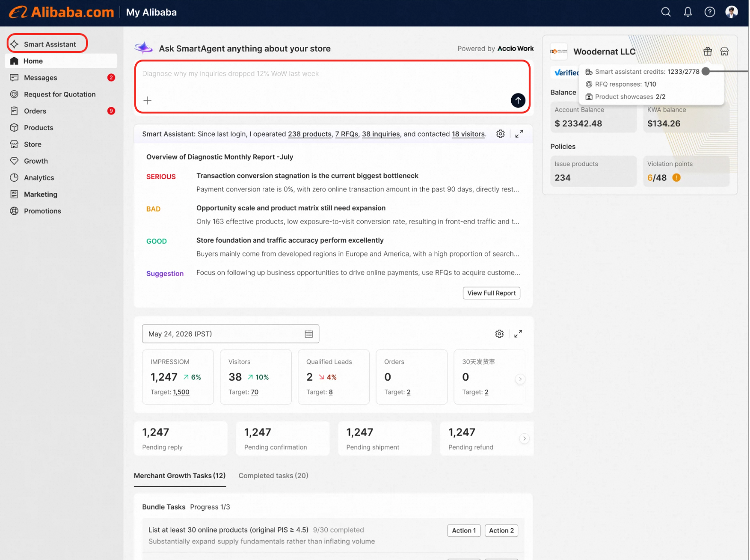Select the Qualified Leads metric card
750x560 pixels.
pos(334,377)
